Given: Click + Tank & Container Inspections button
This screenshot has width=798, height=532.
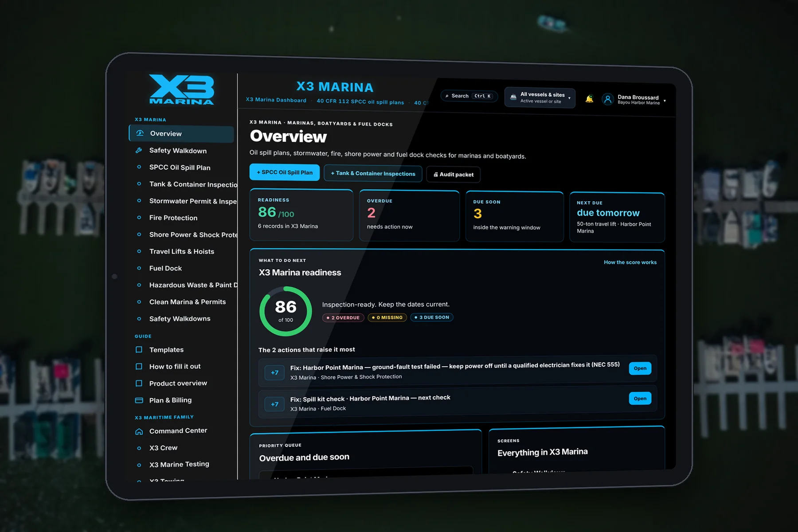Looking at the screenshot, I should [x=373, y=173].
